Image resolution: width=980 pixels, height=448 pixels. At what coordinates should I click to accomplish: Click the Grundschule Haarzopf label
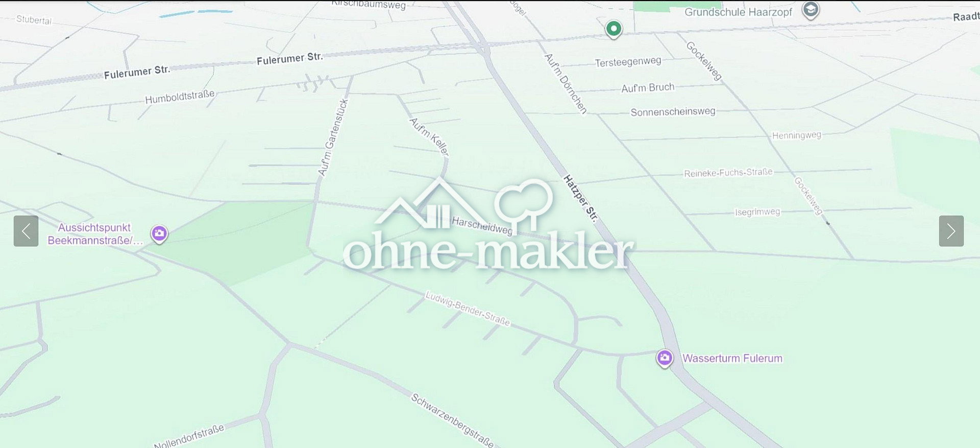(x=738, y=12)
